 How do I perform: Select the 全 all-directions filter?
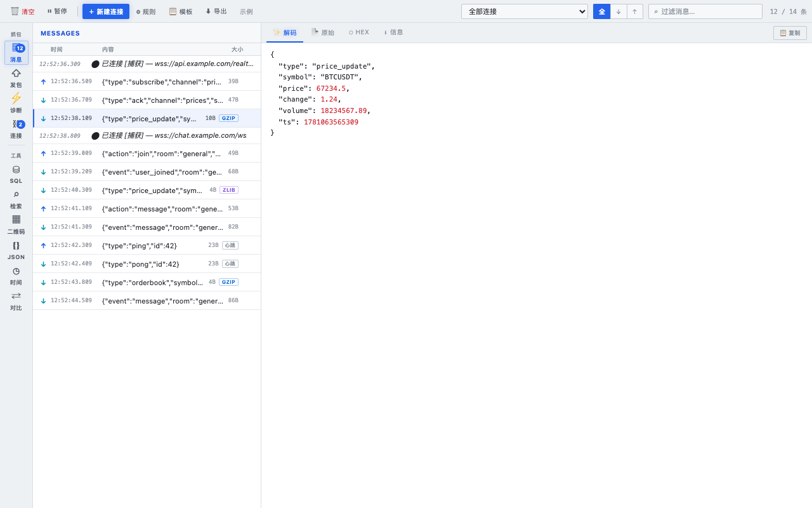(x=601, y=11)
